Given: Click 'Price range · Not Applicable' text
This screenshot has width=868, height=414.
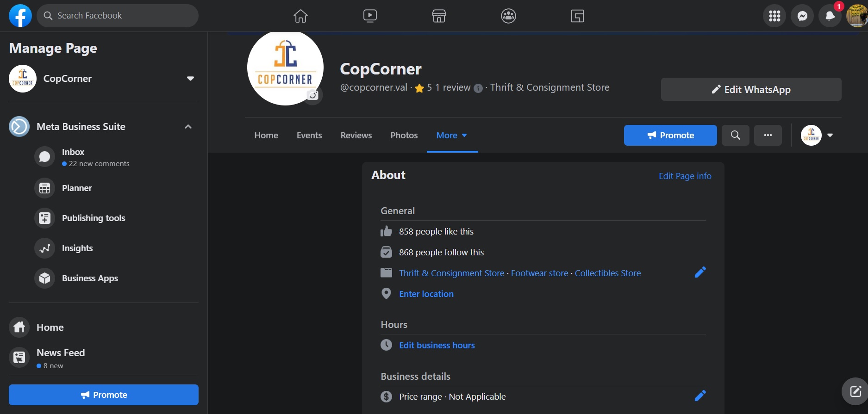Looking at the screenshot, I should pyautogui.click(x=452, y=397).
